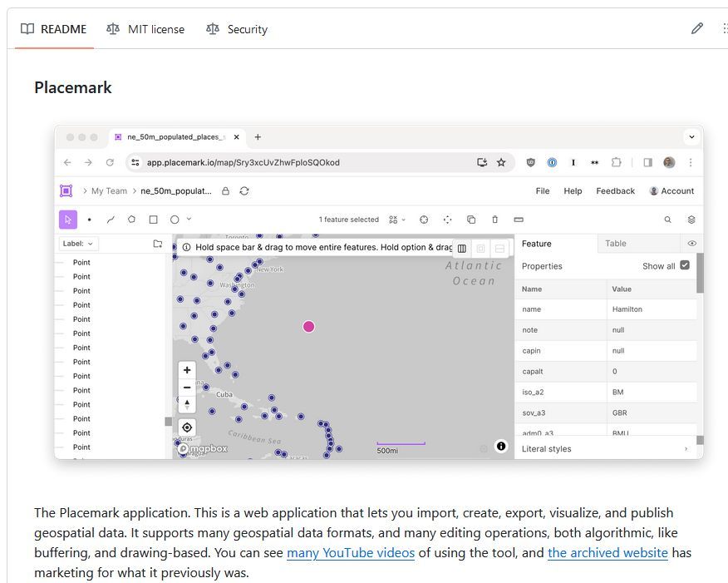Click the magenta selected point on map

tap(309, 327)
